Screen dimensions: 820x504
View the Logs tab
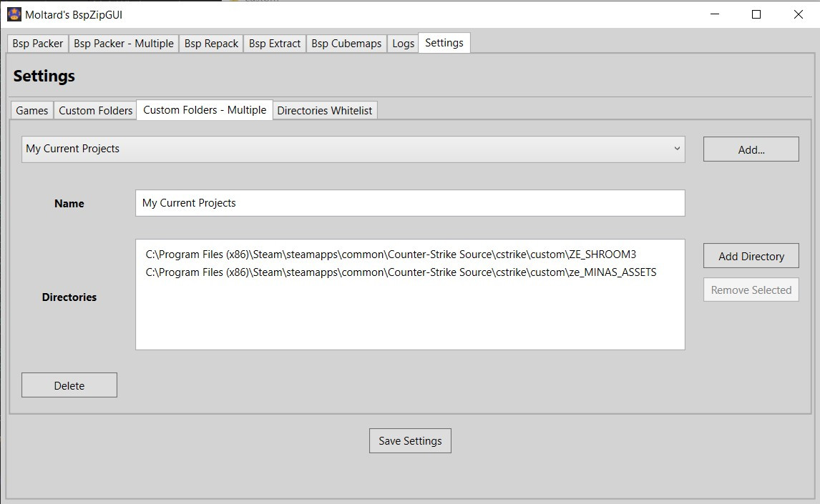click(x=403, y=43)
